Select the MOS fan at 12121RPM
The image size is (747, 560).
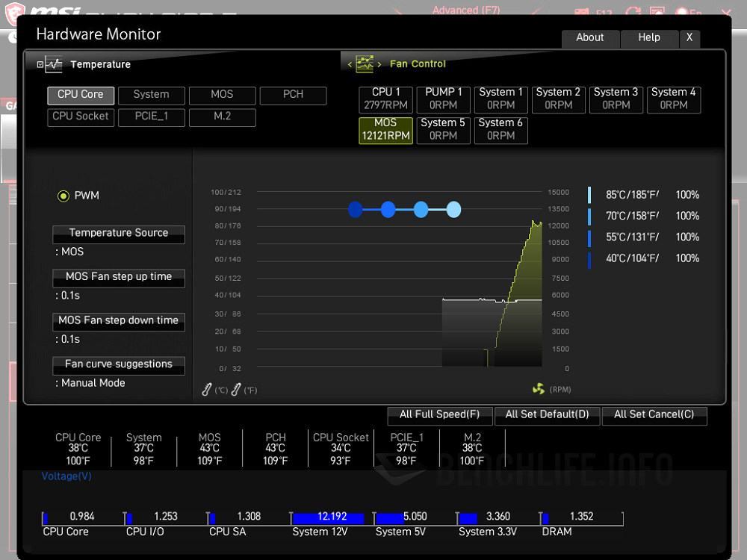[385, 130]
